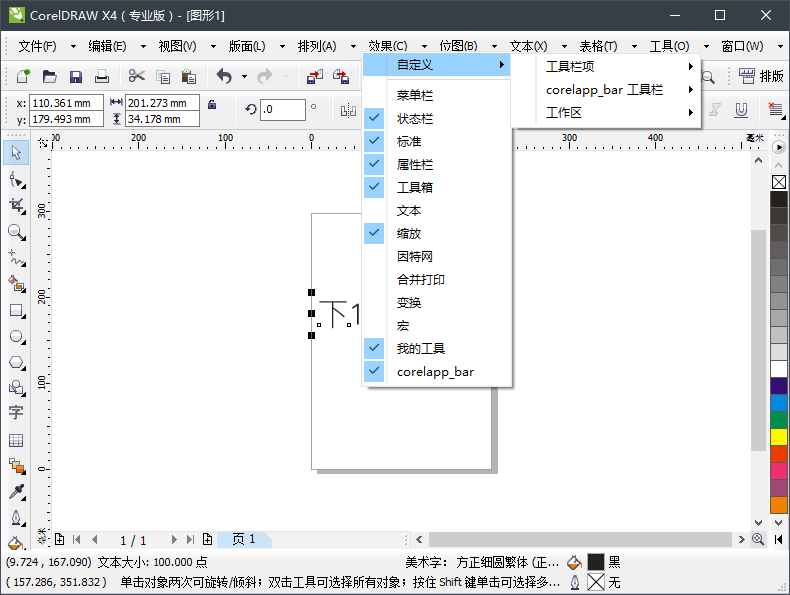Pick the Eyedropper tool
The height and width of the screenshot is (595, 790).
tap(16, 492)
